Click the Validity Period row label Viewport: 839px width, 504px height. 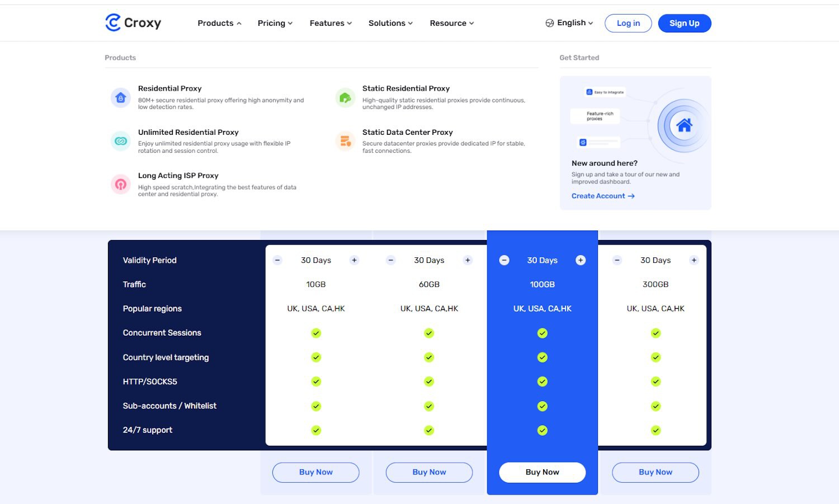tap(149, 260)
